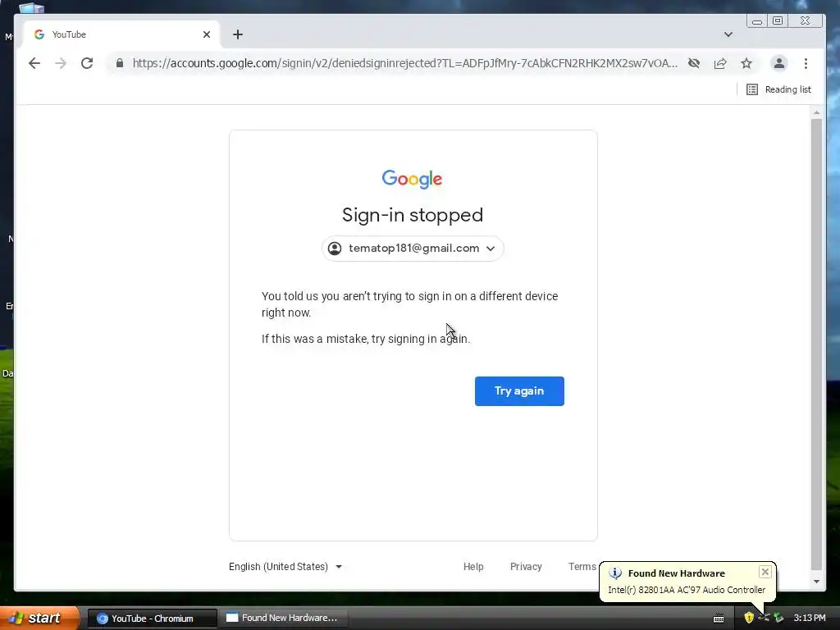Click the Sign-in stopped heading
The height and width of the screenshot is (630, 840).
point(413,216)
